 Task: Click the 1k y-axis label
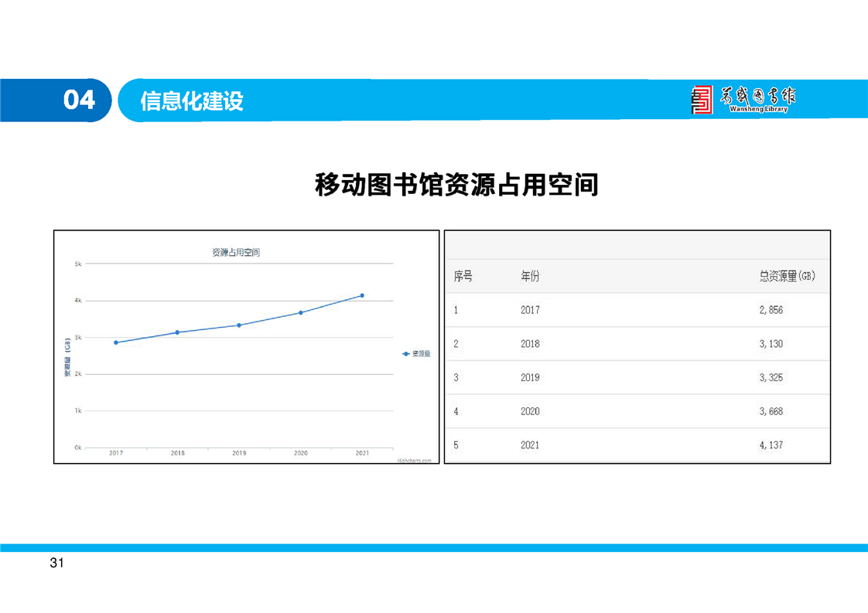[78, 410]
